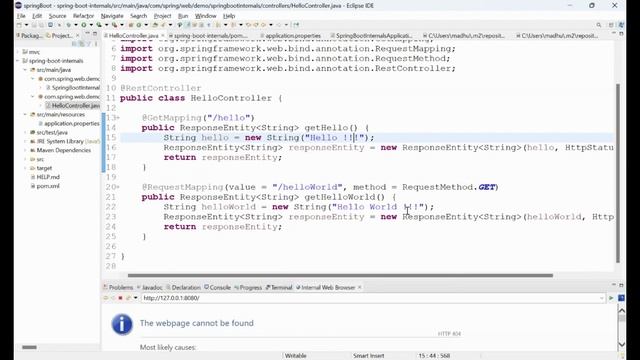Close the Project Explorer tab
This screenshot has width=640, height=360.
tap(78, 36)
